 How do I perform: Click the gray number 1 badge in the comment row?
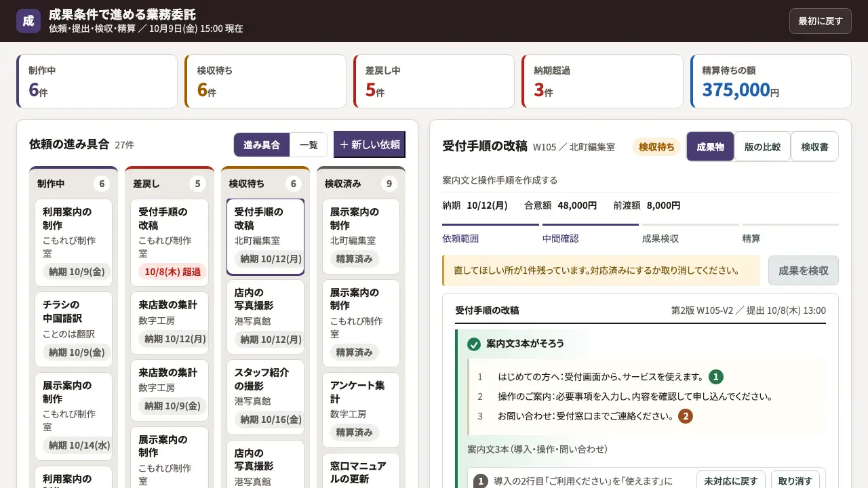(481, 481)
